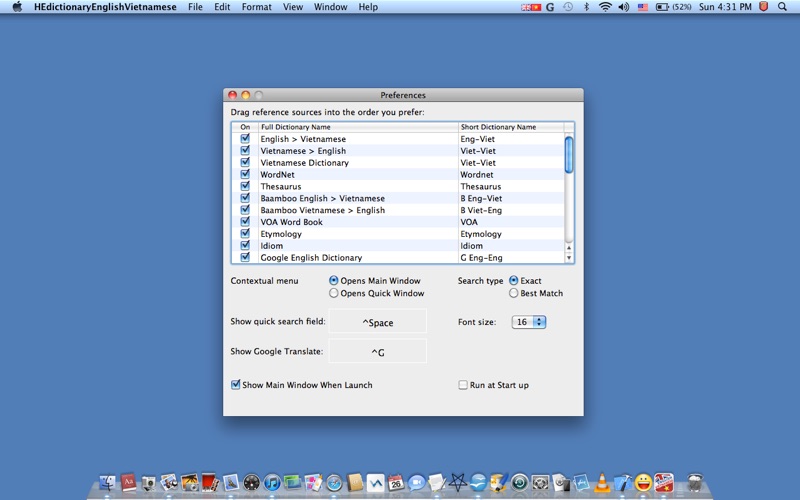This screenshot has height=500, width=800.
Task: Open Safari compass icon in Dock
Action: (334, 482)
